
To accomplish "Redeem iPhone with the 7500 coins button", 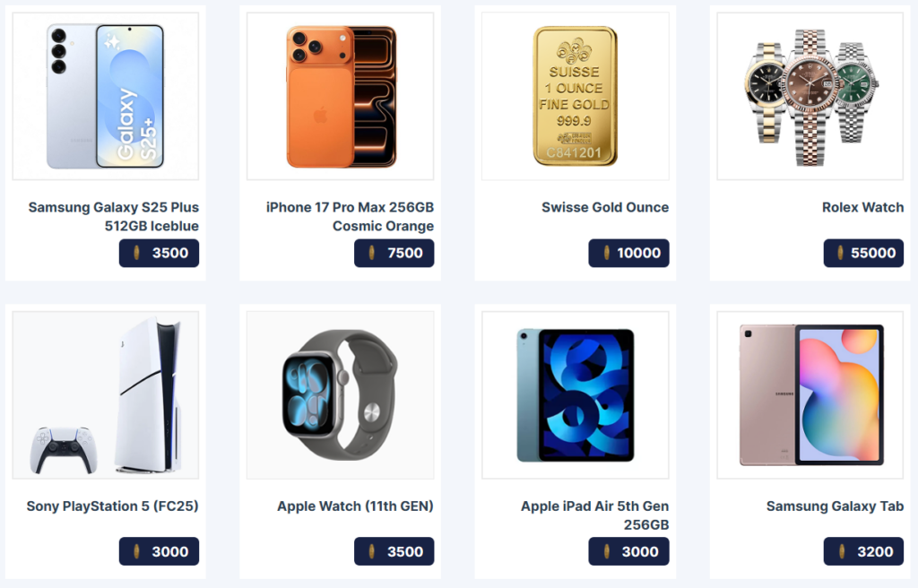I will pos(394,253).
